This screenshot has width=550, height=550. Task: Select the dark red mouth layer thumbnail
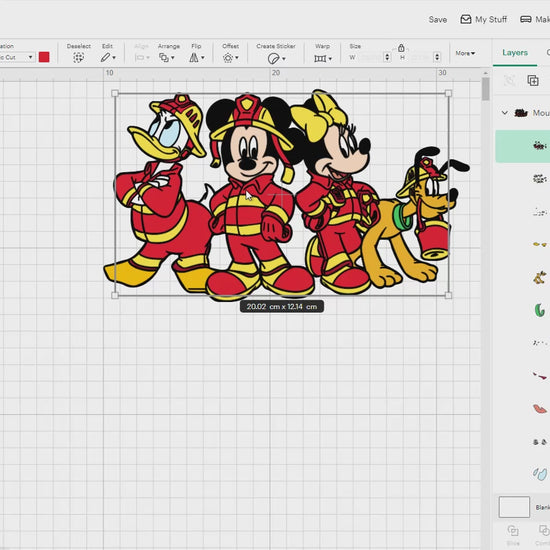pyautogui.click(x=539, y=376)
